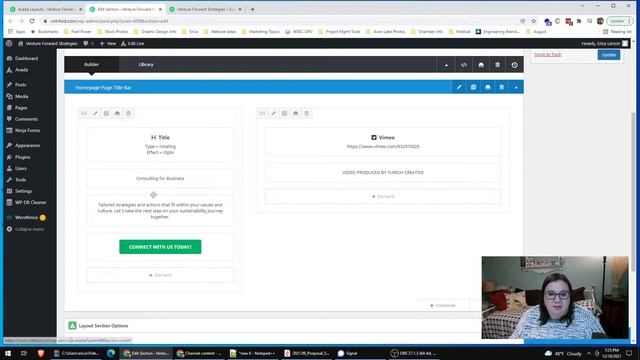Save left column icon
This screenshot has height=360, width=640.
117,113
